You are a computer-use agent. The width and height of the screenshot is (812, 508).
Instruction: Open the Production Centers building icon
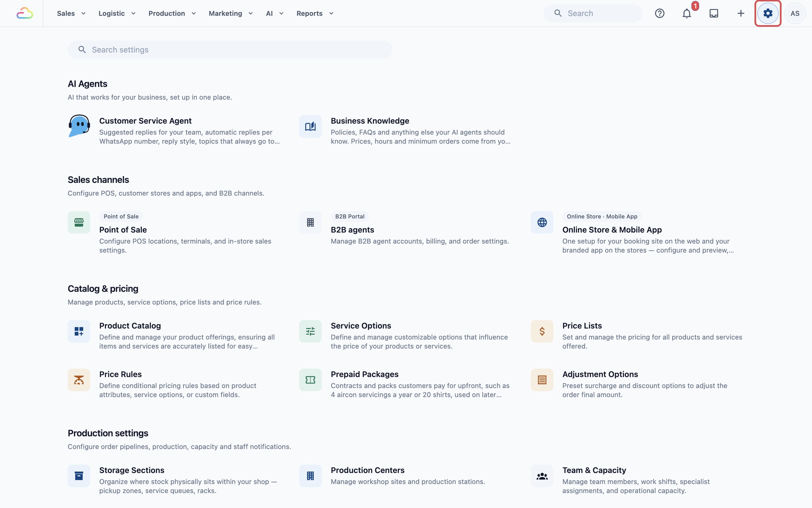coord(310,476)
